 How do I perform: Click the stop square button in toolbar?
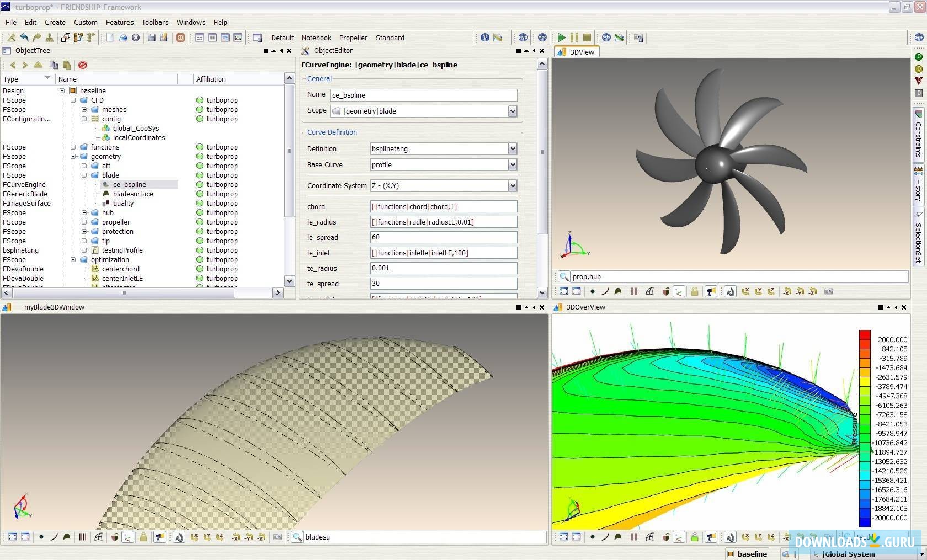coord(587,38)
